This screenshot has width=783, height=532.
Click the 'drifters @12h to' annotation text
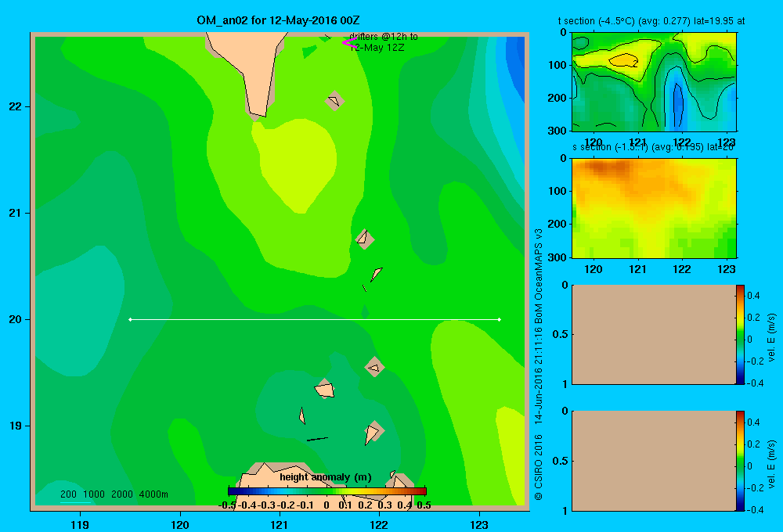pos(384,37)
